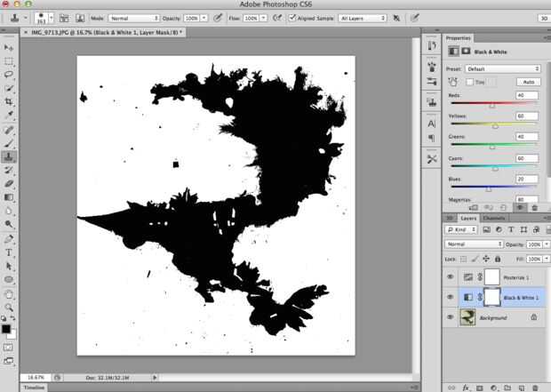Open the brush preset picker dropdown
551x392 pixels.
coord(52,18)
